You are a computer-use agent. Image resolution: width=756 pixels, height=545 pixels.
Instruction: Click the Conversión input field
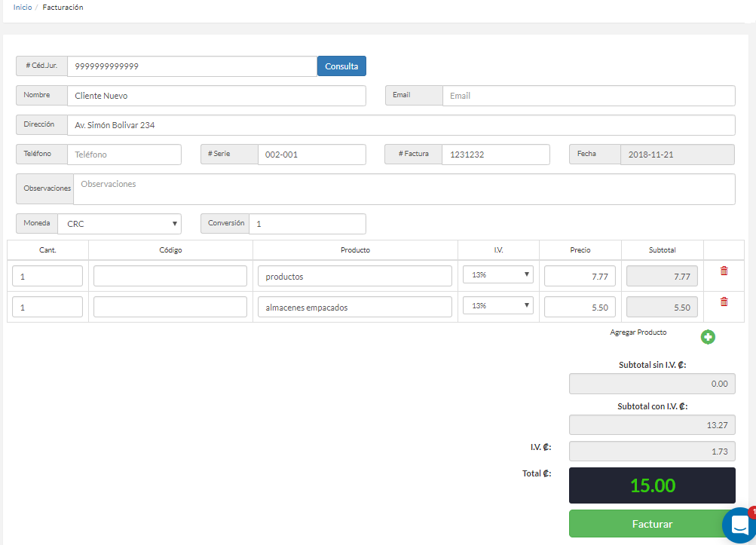coord(307,224)
